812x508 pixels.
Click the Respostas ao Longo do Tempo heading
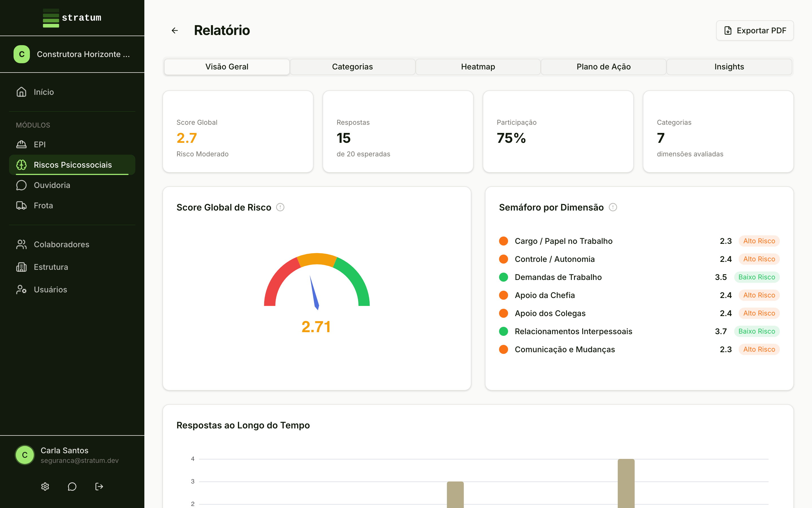[x=243, y=425]
